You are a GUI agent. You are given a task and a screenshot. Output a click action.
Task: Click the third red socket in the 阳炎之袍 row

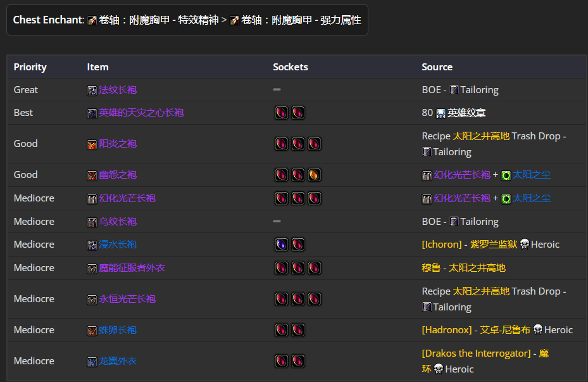314,144
